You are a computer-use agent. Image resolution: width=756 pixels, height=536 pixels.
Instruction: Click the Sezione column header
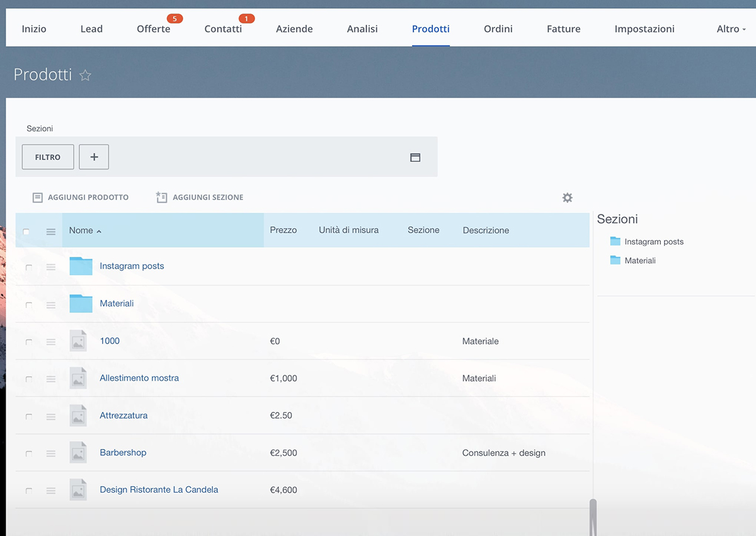tap(423, 230)
